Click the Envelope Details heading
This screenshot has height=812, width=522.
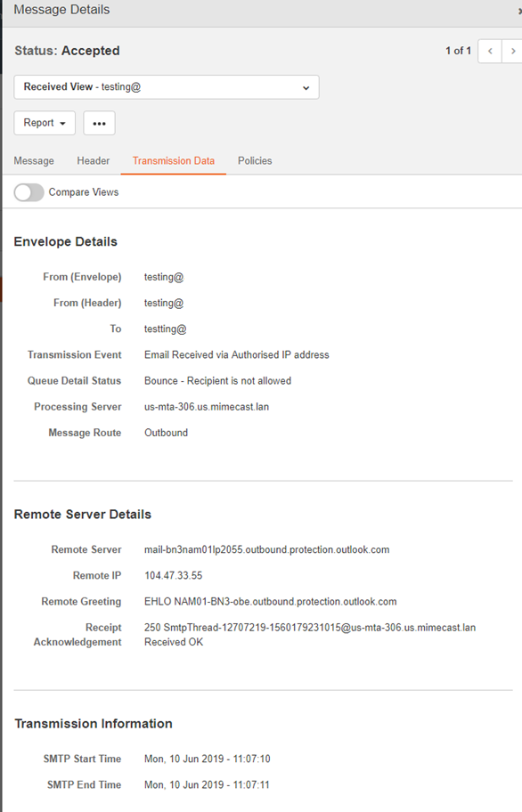click(66, 242)
